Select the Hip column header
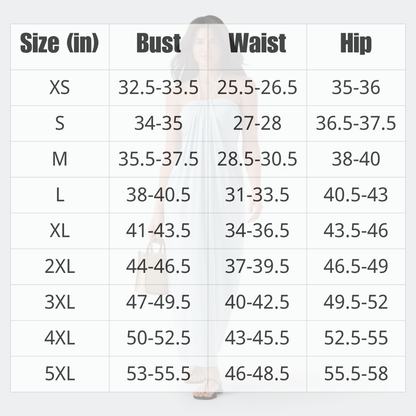The height and width of the screenshot is (416, 416). tap(356, 43)
